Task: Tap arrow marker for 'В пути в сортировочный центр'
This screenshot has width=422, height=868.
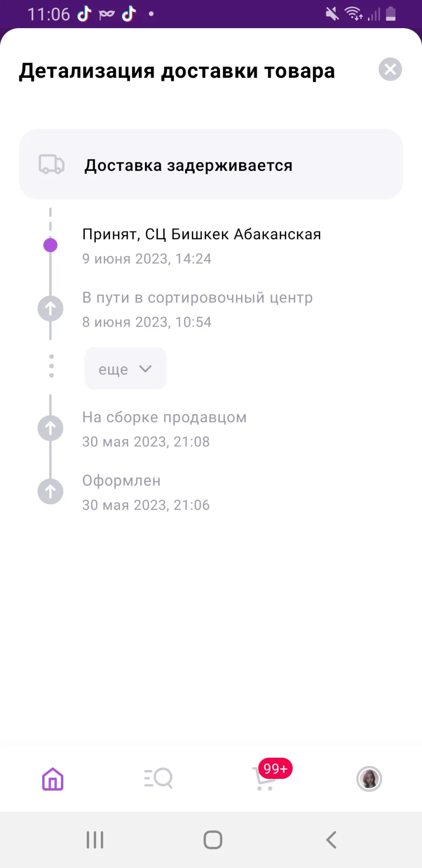Action: tap(50, 308)
